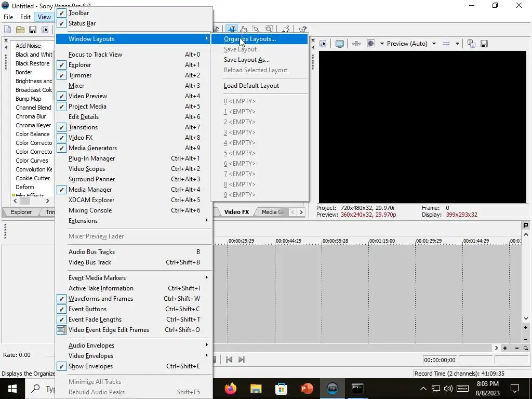Show hidden system tray icons chevron
This screenshot has height=399, width=532.
[x=423, y=389]
